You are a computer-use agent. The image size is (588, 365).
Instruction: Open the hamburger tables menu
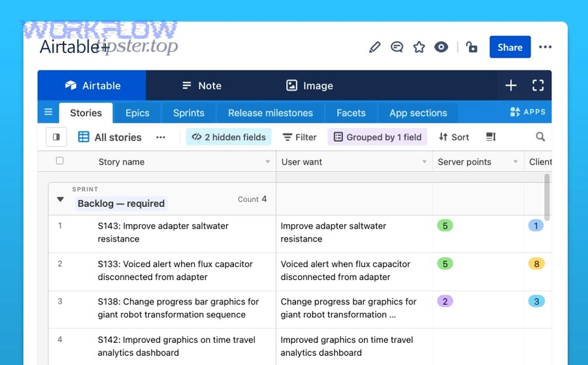pyautogui.click(x=48, y=112)
